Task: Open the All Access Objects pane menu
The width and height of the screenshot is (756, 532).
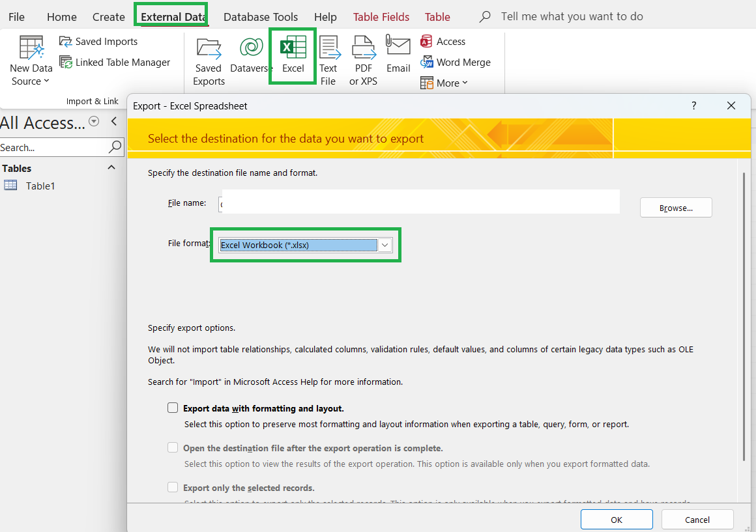Action: click(94, 121)
